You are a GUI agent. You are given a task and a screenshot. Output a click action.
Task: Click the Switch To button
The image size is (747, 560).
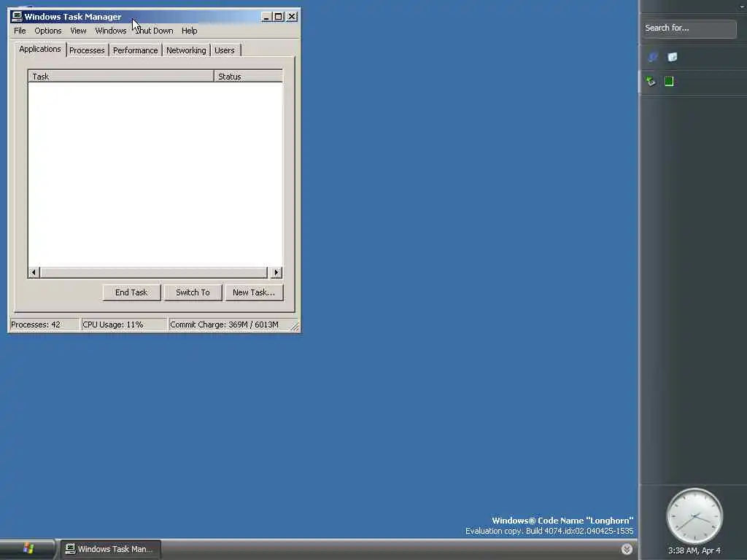193,292
